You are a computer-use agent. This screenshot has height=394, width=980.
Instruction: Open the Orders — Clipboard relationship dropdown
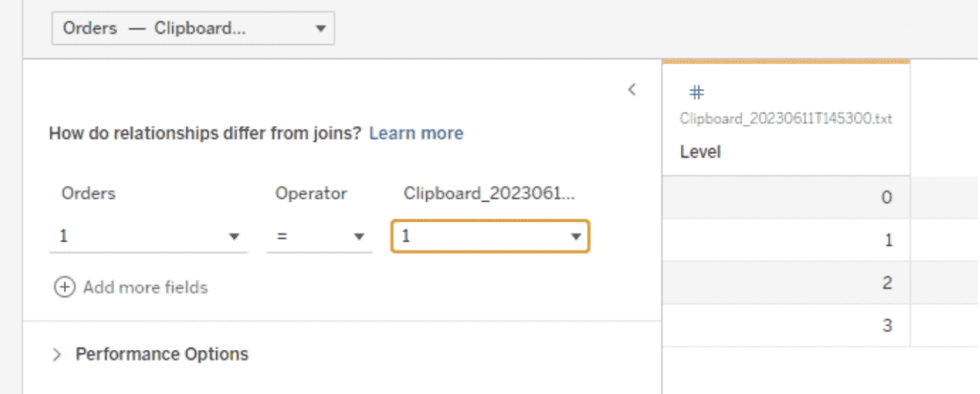[193, 29]
